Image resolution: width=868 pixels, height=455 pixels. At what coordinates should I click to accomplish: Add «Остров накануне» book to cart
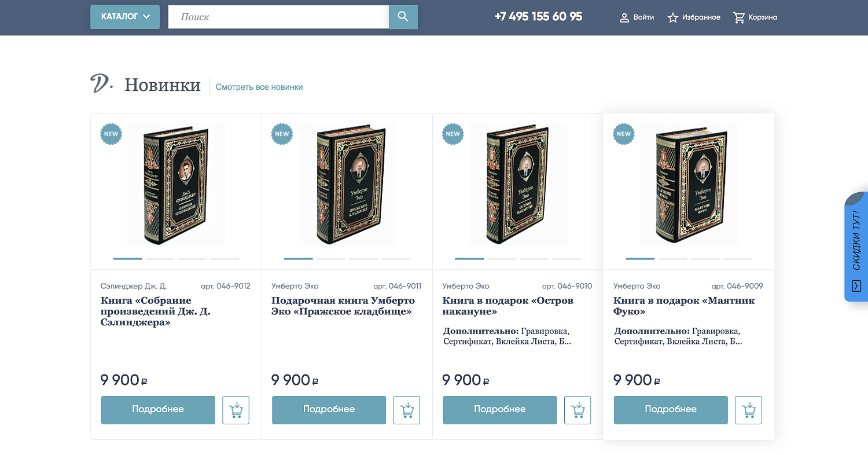(578, 410)
